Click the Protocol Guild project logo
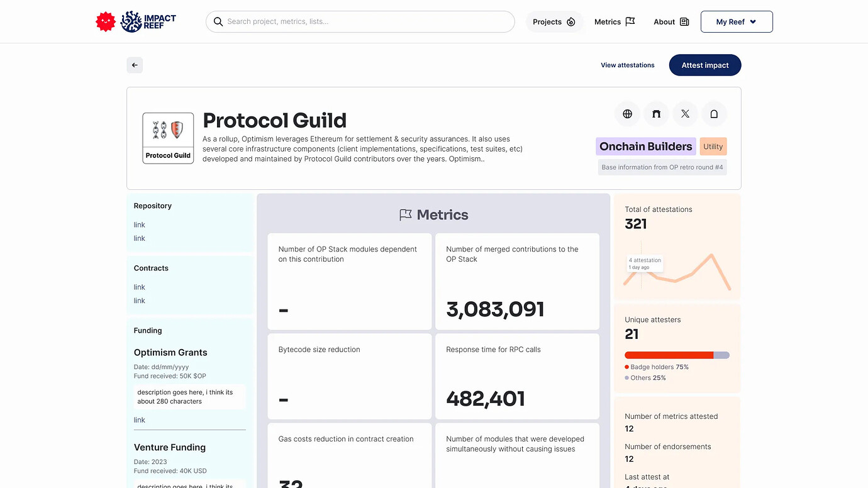 click(x=168, y=138)
